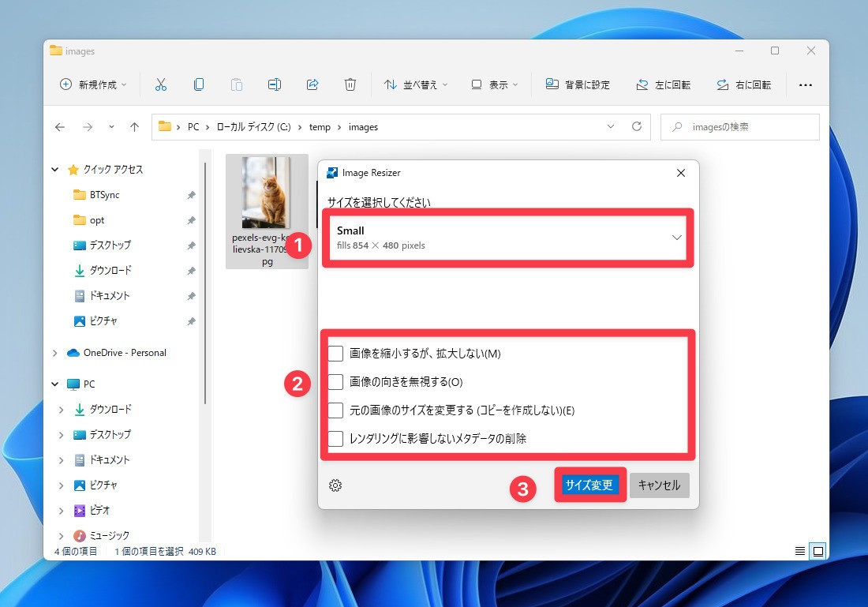Click the rename icon in toolbar

click(x=274, y=84)
